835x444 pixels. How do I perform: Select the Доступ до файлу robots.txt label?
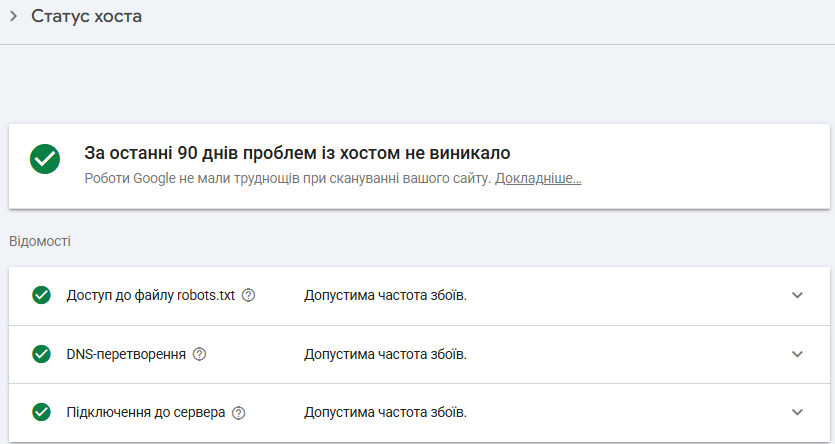[x=151, y=295]
